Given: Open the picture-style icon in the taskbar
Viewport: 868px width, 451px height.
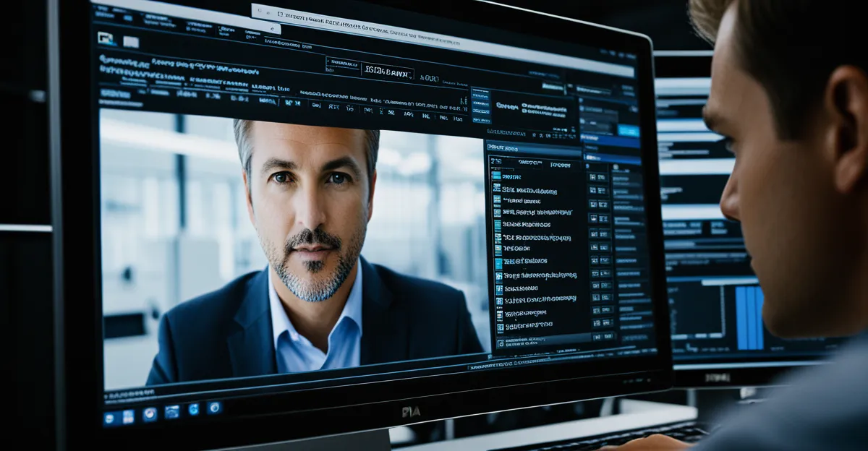Looking at the screenshot, I should pyautogui.click(x=172, y=412).
